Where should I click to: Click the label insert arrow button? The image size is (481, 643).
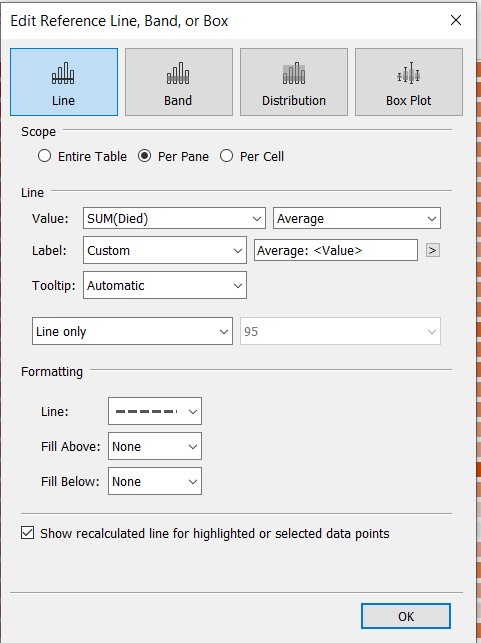[x=433, y=250]
